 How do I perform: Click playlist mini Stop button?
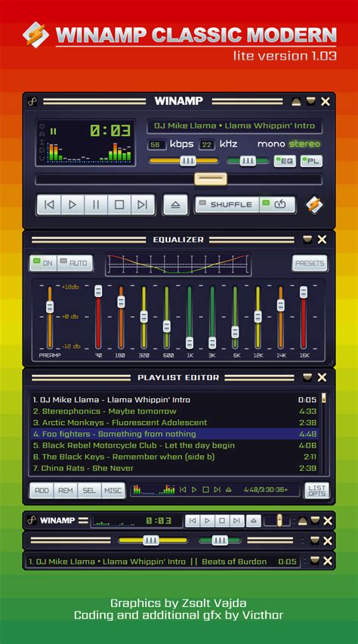(206, 490)
